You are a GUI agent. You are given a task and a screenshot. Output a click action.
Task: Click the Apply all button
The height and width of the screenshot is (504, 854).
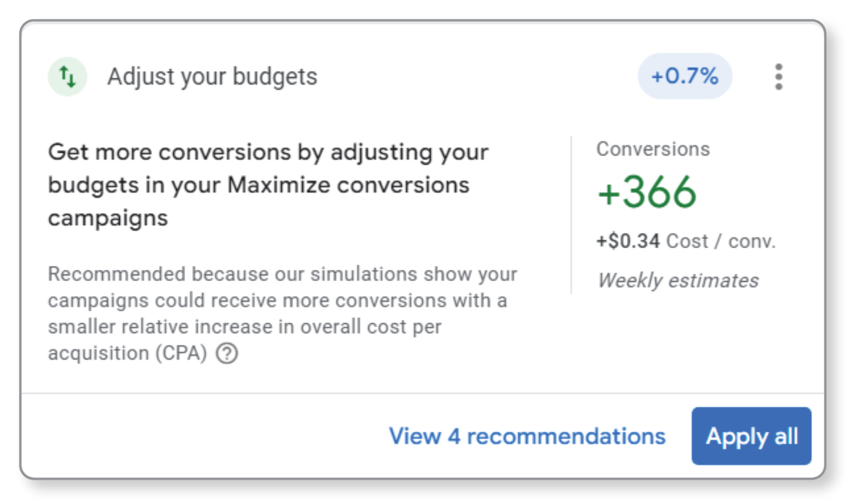(x=751, y=436)
